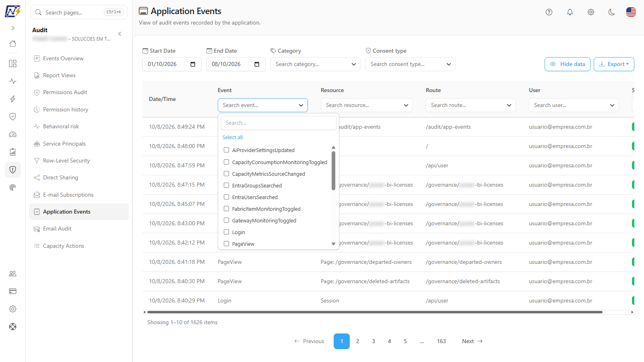644x362 pixels.
Task: Jump to page 163
Action: [441, 341]
